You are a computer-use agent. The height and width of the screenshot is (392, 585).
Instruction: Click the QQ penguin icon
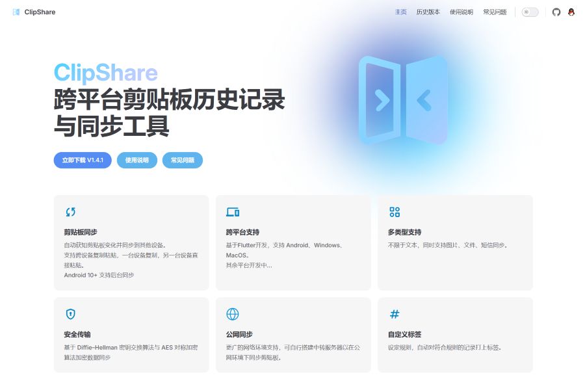click(x=571, y=12)
